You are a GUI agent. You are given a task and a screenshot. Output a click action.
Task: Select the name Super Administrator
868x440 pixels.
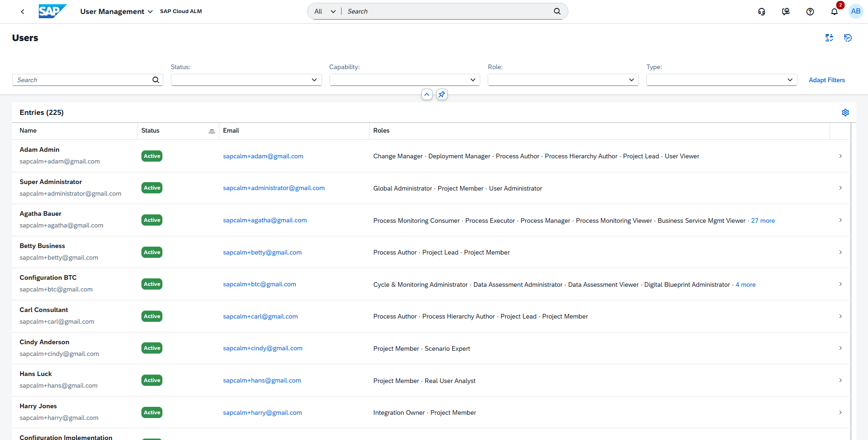point(51,182)
